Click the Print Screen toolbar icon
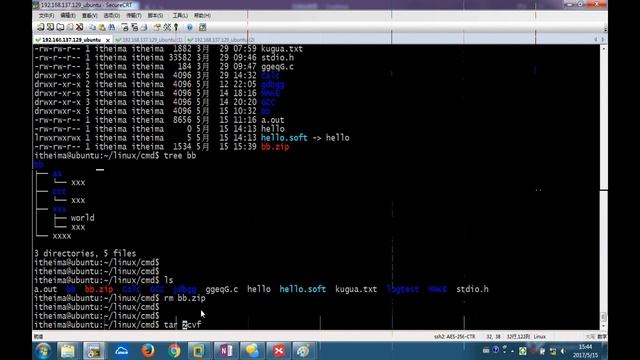640x360 pixels. pos(134,27)
